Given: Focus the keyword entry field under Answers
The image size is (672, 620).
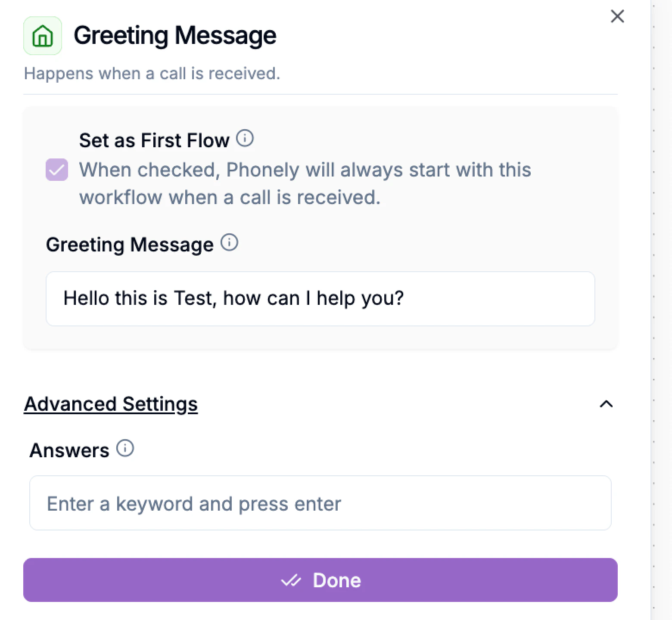Looking at the screenshot, I should (320, 503).
